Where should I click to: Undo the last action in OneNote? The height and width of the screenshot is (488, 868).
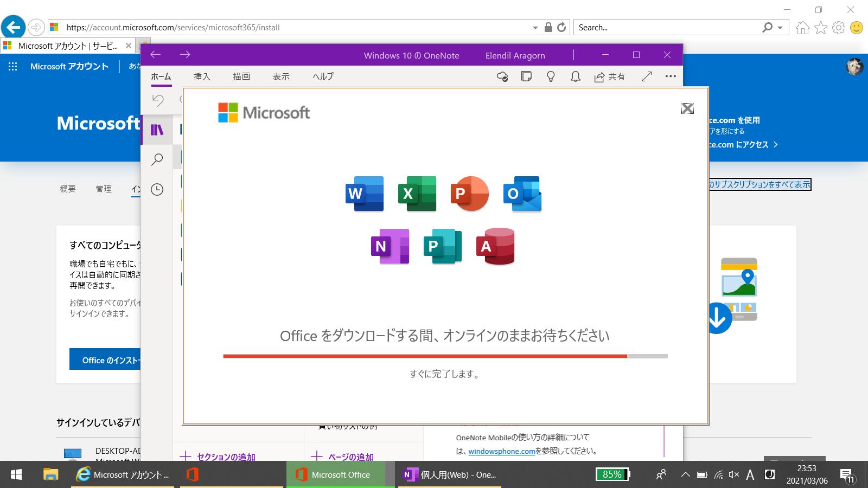(x=158, y=100)
